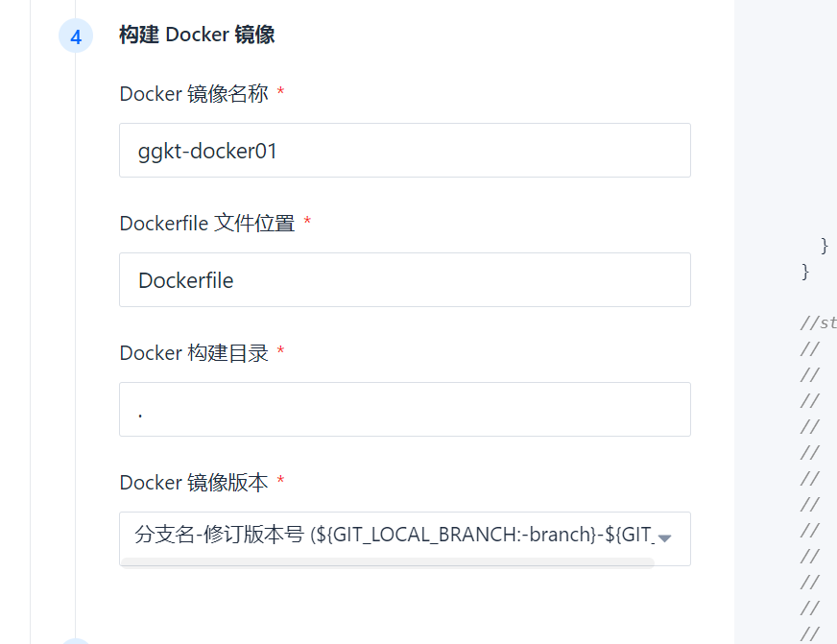Click the Docker 构建目录 label
This screenshot has height=644, width=837.
coord(194,353)
